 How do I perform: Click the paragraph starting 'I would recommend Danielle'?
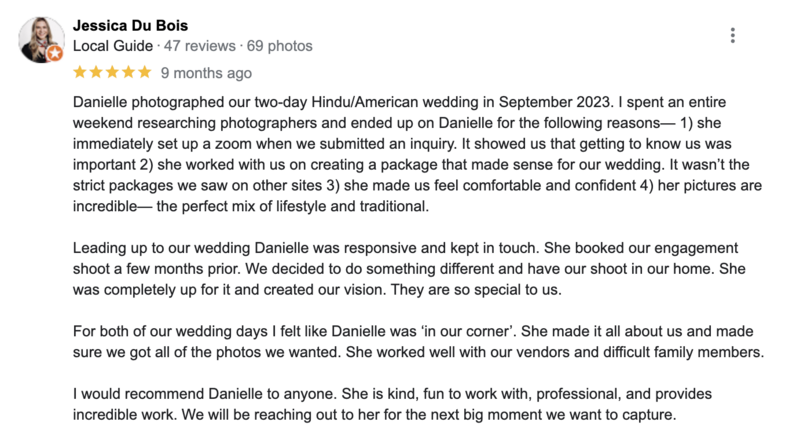[392, 404]
